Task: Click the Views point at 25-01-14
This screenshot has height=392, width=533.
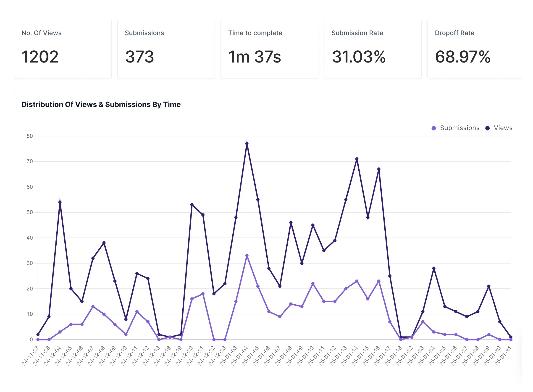Action: tap(357, 159)
